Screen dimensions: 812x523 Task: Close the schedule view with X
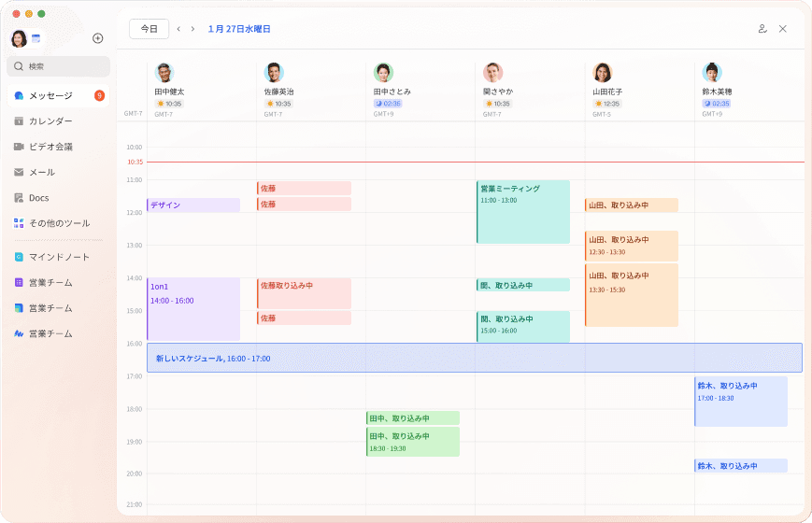pos(783,29)
